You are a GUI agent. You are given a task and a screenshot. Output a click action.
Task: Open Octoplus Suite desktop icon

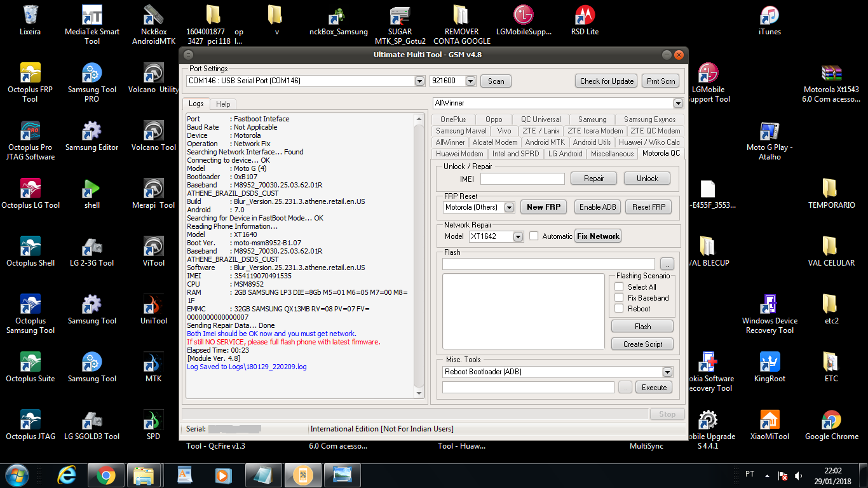point(30,367)
